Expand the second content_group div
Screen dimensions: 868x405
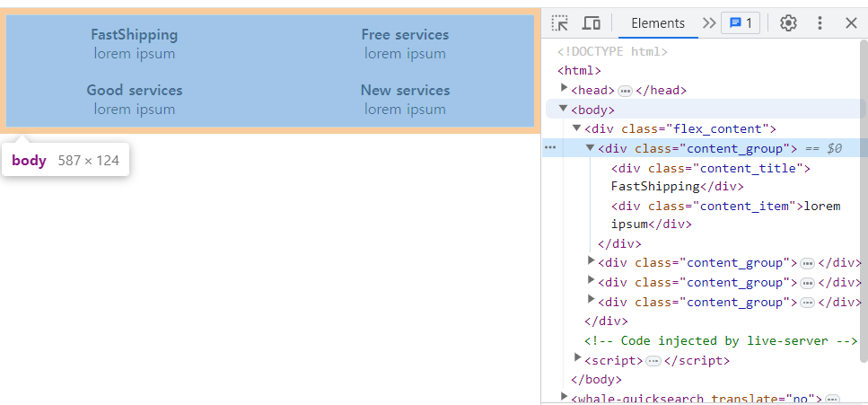click(591, 261)
